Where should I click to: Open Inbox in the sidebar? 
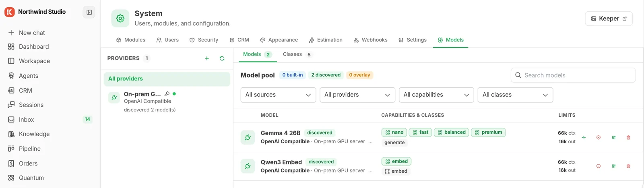(21, 120)
